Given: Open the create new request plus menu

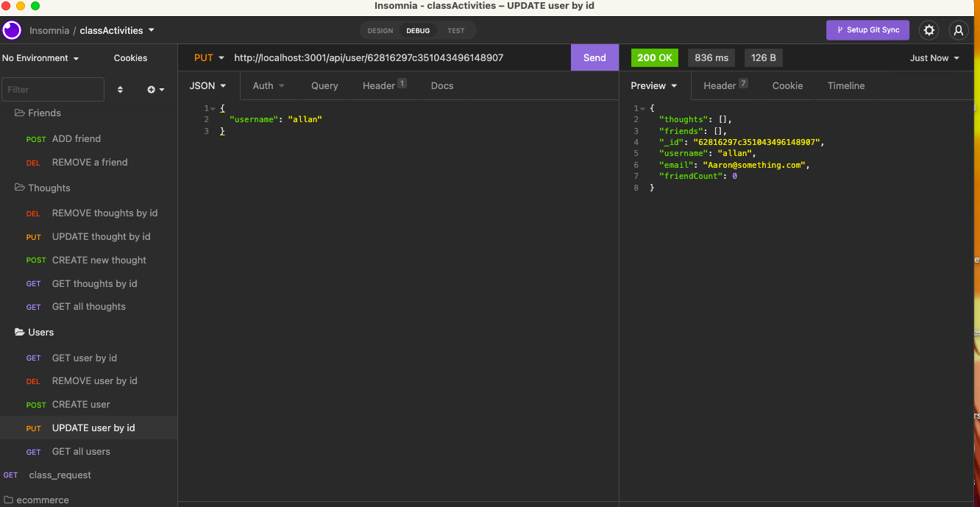Looking at the screenshot, I should pyautogui.click(x=155, y=90).
